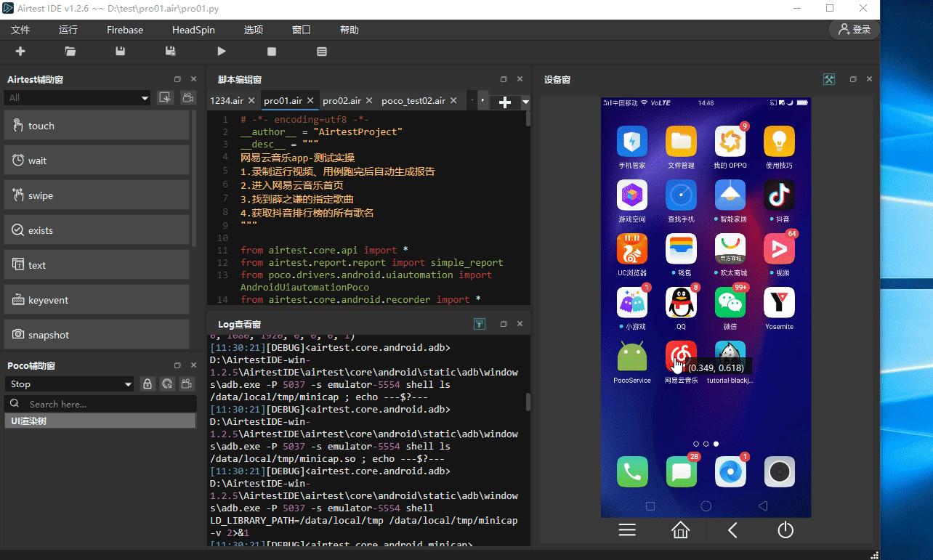The image size is (933, 560).
Task: Click the new file plus icon in the toolbar
Action: click(x=20, y=52)
